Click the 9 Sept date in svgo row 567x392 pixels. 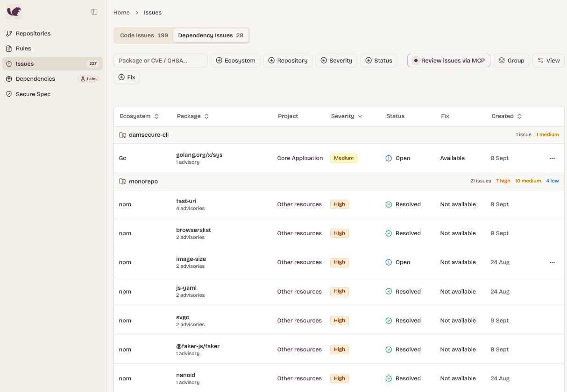point(500,321)
